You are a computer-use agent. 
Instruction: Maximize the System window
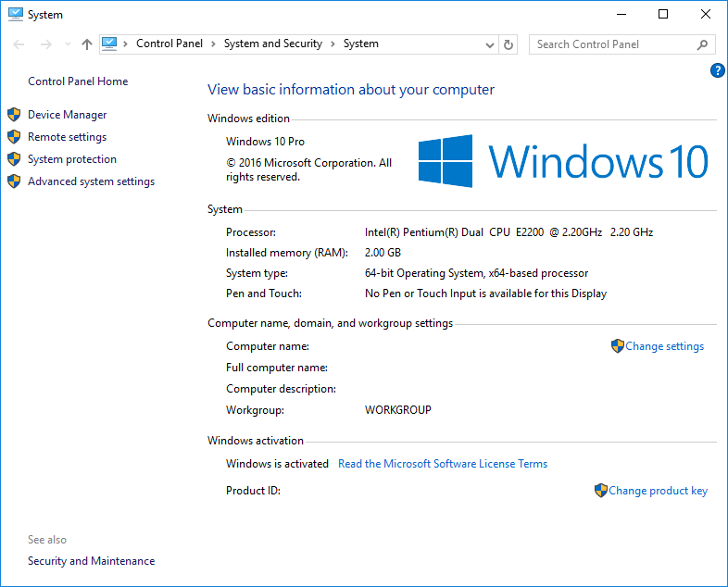(663, 15)
